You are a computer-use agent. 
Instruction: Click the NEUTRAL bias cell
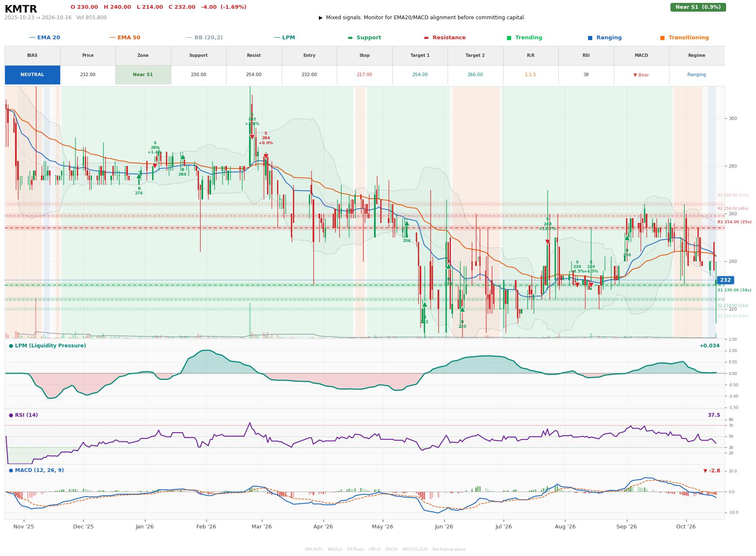[32, 75]
